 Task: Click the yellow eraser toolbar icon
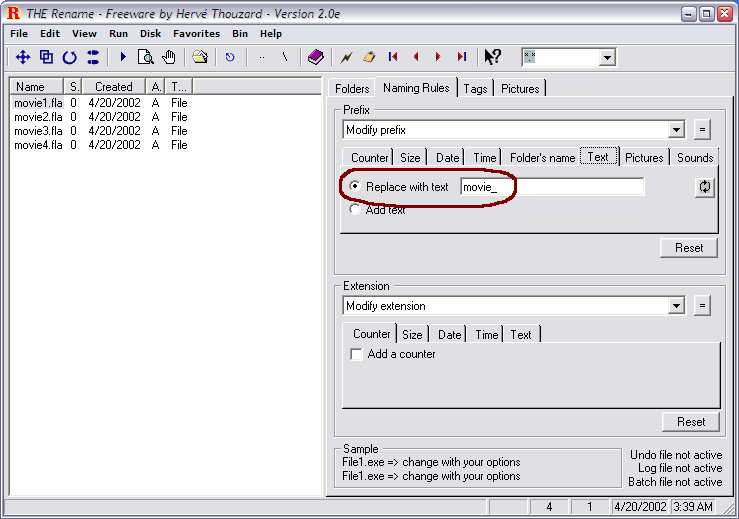[369, 58]
